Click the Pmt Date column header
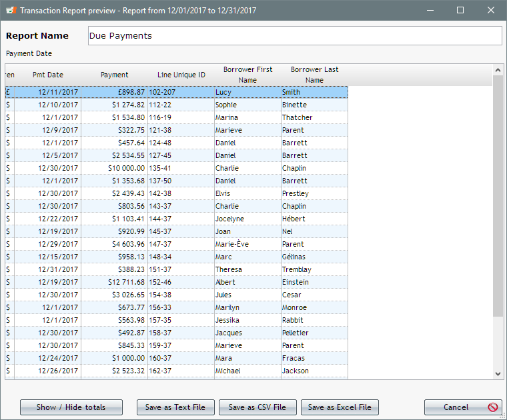 [48, 75]
